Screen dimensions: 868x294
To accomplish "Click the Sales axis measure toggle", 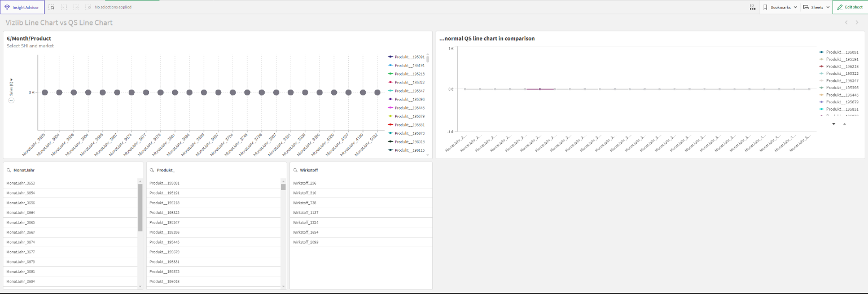I will (11, 90).
